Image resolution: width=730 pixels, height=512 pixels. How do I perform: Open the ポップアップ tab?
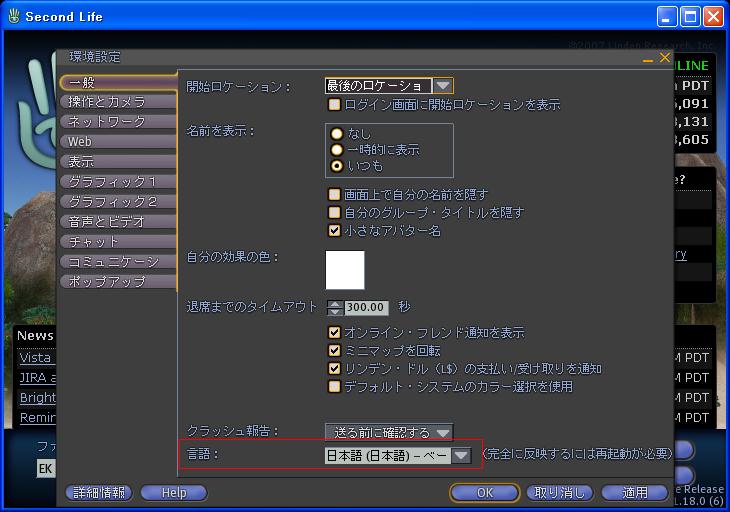click(118, 282)
